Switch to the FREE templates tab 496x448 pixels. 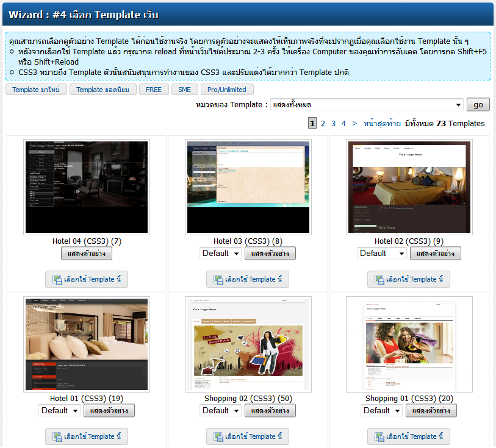coord(154,90)
